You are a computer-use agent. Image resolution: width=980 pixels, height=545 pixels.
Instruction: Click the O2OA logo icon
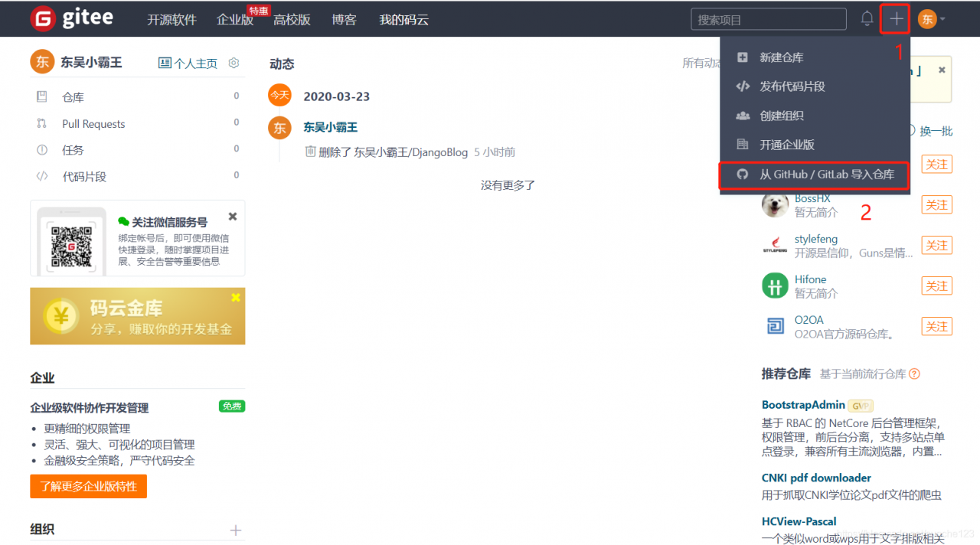tap(775, 327)
